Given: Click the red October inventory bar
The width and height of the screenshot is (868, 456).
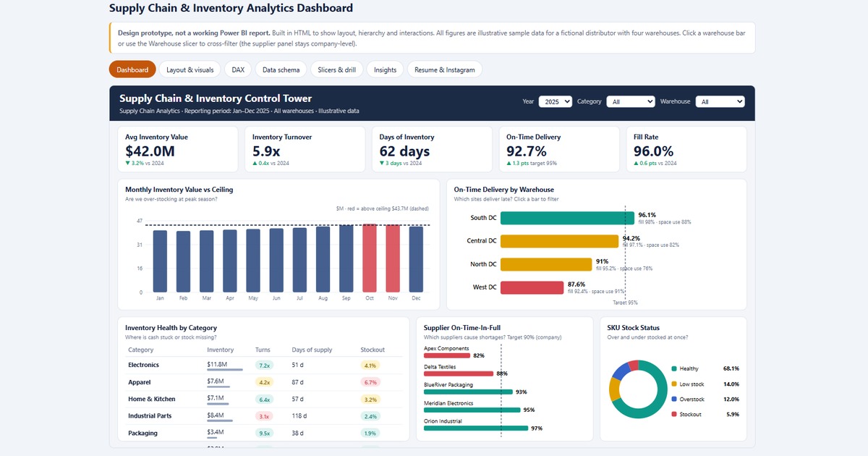Looking at the screenshot, I should (370, 258).
